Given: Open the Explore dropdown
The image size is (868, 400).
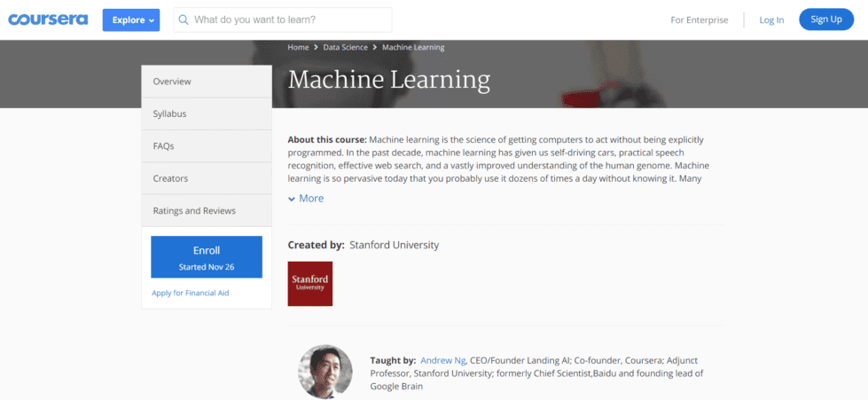Looking at the screenshot, I should (131, 20).
